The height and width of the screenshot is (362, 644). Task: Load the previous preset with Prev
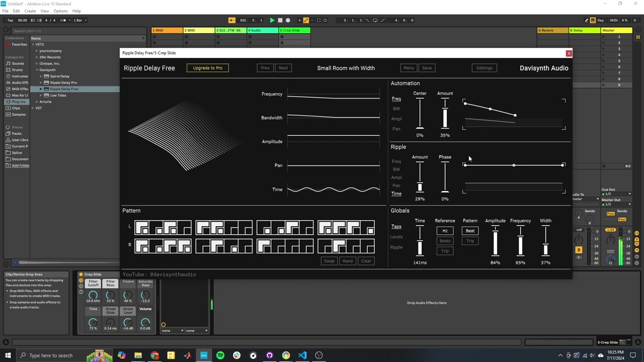tap(265, 68)
